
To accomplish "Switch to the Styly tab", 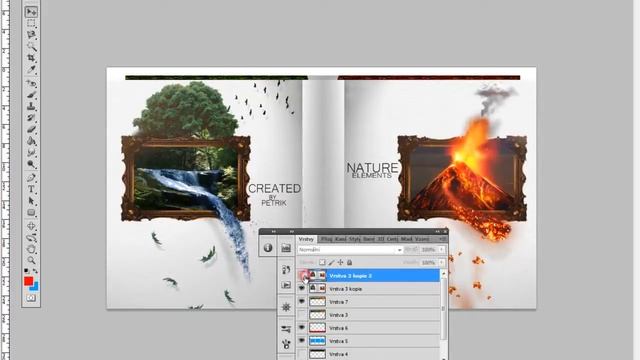I will 354,239.
